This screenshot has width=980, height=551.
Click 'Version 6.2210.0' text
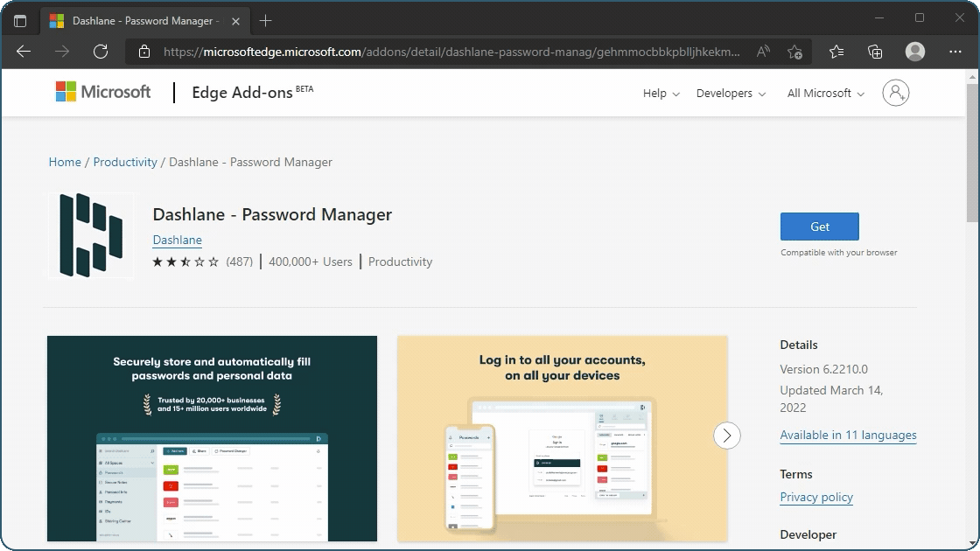pyautogui.click(x=823, y=369)
